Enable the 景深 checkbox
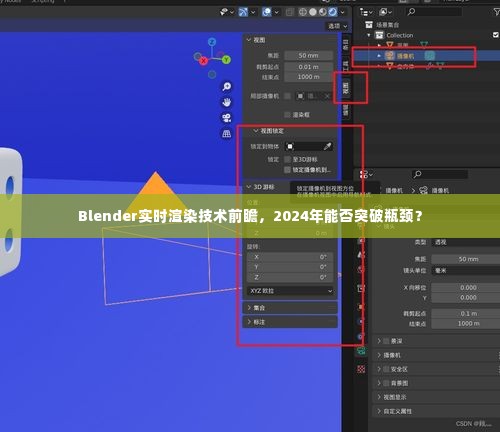Screen dimensions: 500x432 click(x=386, y=341)
